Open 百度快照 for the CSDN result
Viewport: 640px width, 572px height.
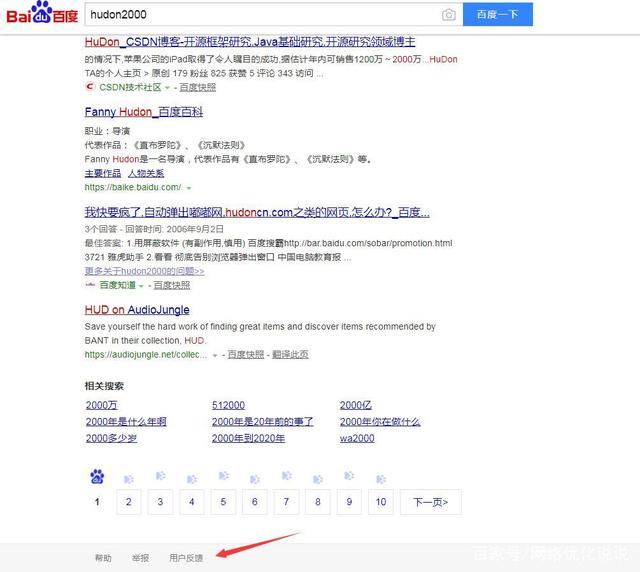198,87
